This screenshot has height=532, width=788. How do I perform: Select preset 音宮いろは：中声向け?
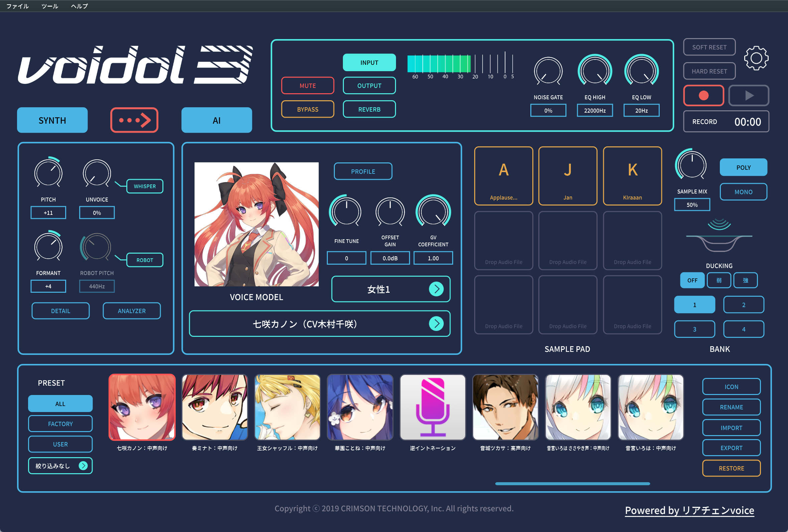(651, 407)
